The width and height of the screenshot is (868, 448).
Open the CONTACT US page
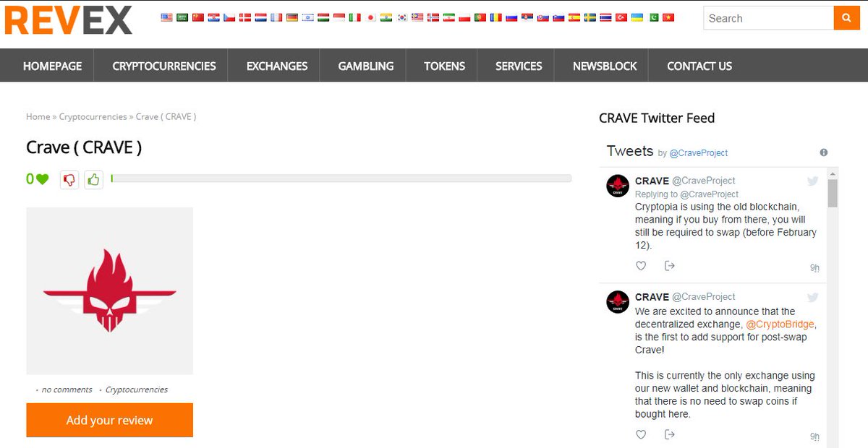point(699,66)
